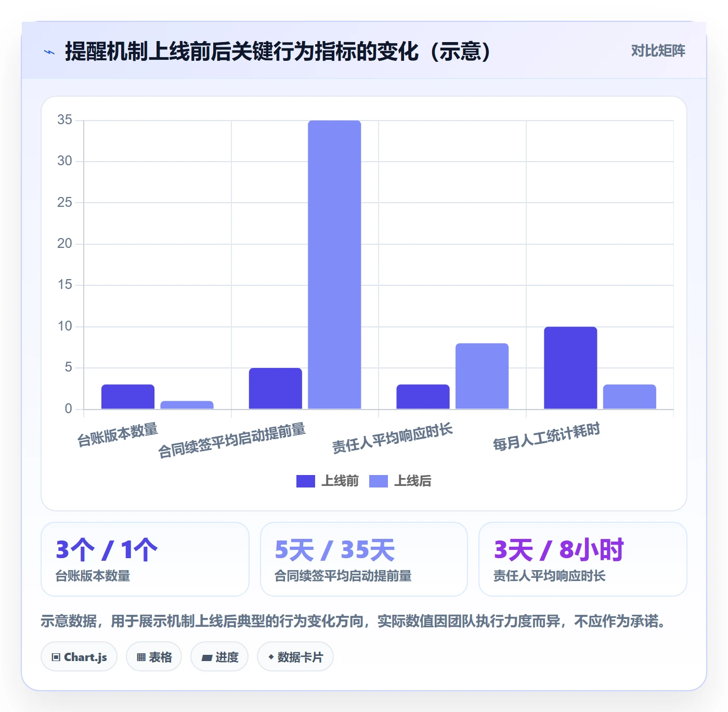Open the 3天 / 8小时 责任人响应 card
Viewport: 728px width, 712px height.
(x=583, y=559)
